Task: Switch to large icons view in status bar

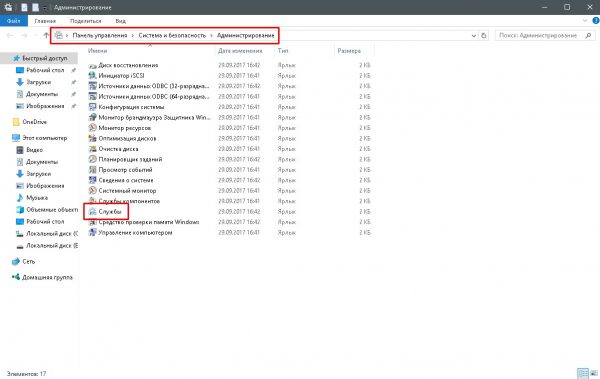Action: [x=594, y=373]
